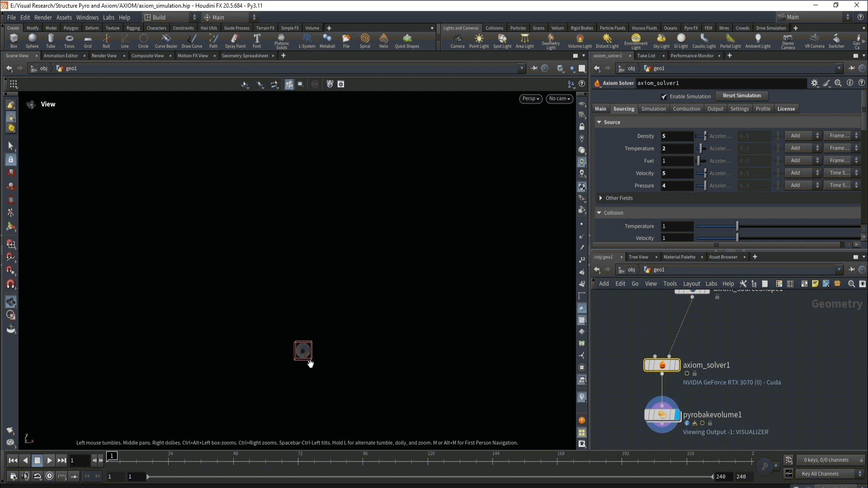Toggle the Enable Simulation checkbox

[664, 97]
